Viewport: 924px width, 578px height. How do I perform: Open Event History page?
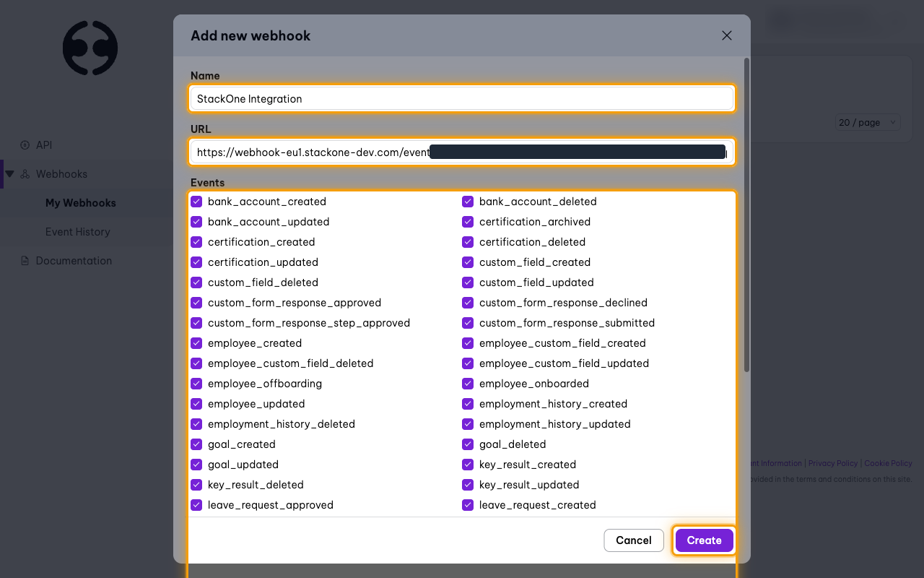tap(78, 232)
